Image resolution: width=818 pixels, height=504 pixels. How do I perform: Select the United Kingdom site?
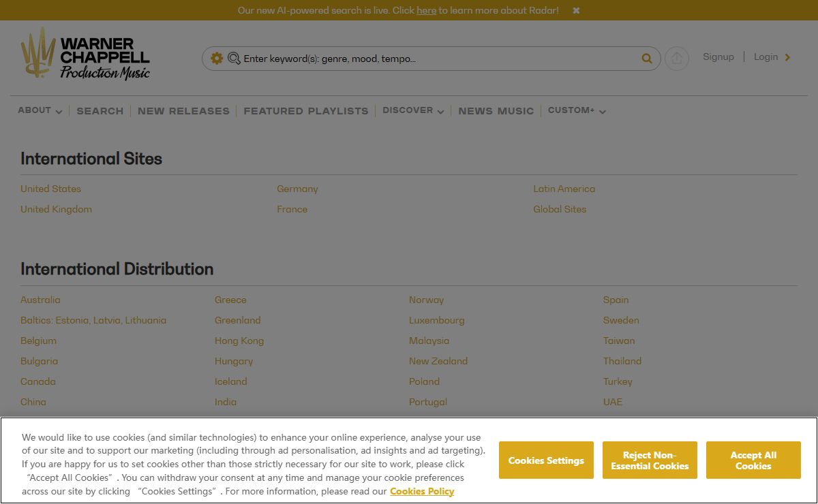point(56,209)
